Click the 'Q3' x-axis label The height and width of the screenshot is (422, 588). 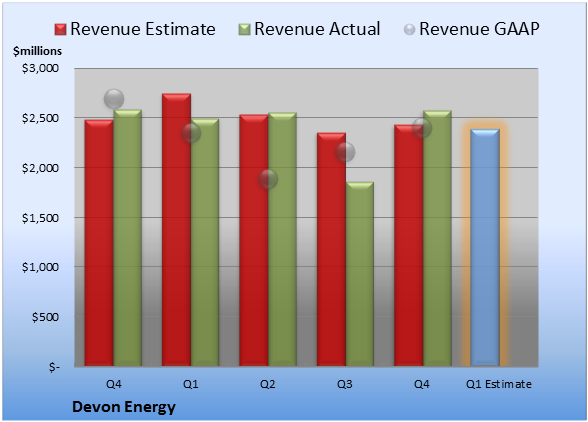[x=345, y=384]
